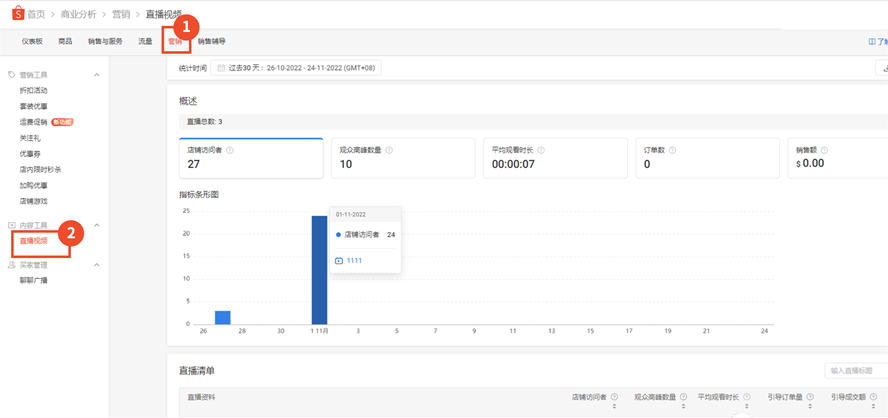Click help icon in 引导订单量 table header

[810, 397]
